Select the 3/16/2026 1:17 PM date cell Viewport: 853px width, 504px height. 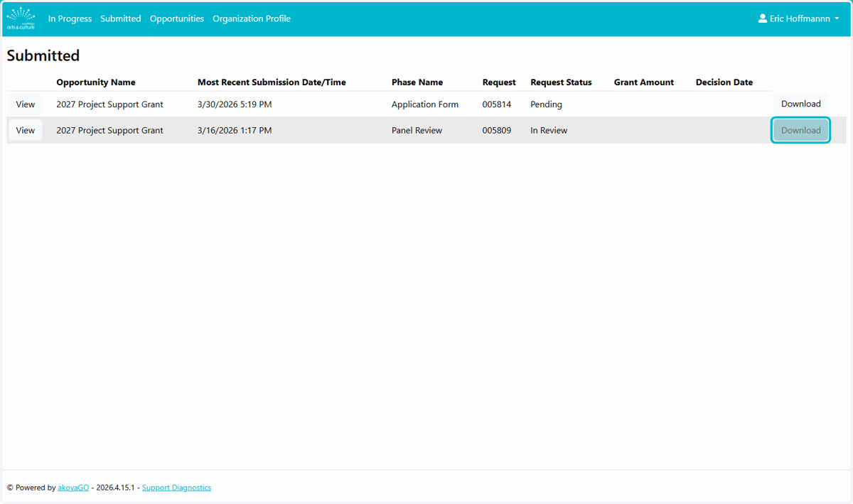coord(235,131)
